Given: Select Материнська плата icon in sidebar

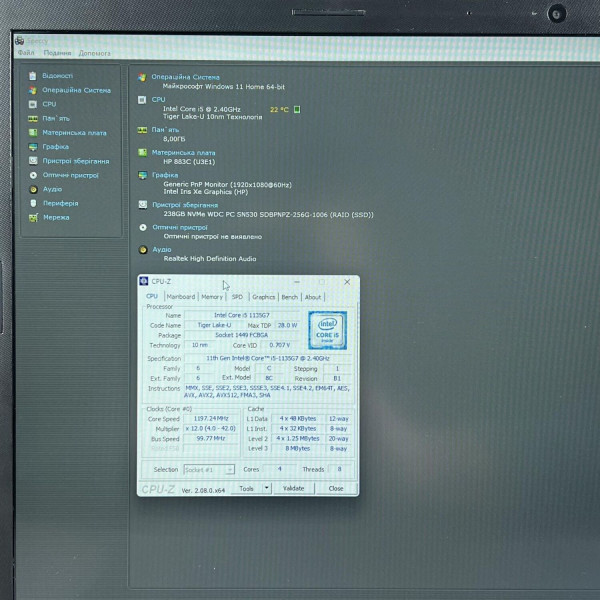Looking at the screenshot, I should pos(33,133).
